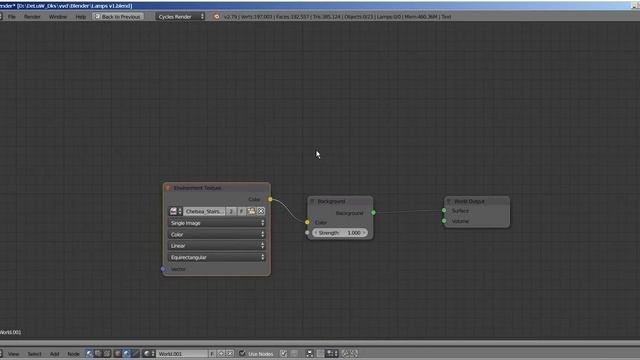Click the World Output Volume socket

coord(444,221)
